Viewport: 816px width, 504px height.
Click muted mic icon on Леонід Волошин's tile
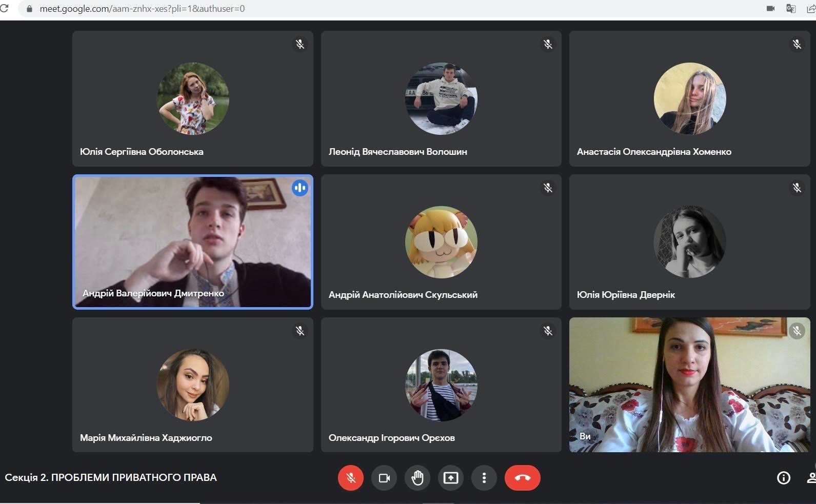pyautogui.click(x=548, y=45)
